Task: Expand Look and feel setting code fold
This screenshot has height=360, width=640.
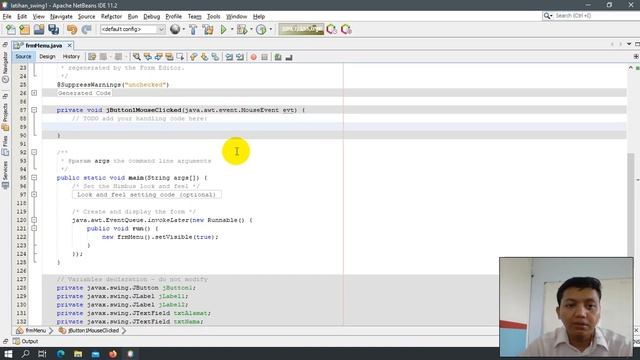Action: (34, 195)
